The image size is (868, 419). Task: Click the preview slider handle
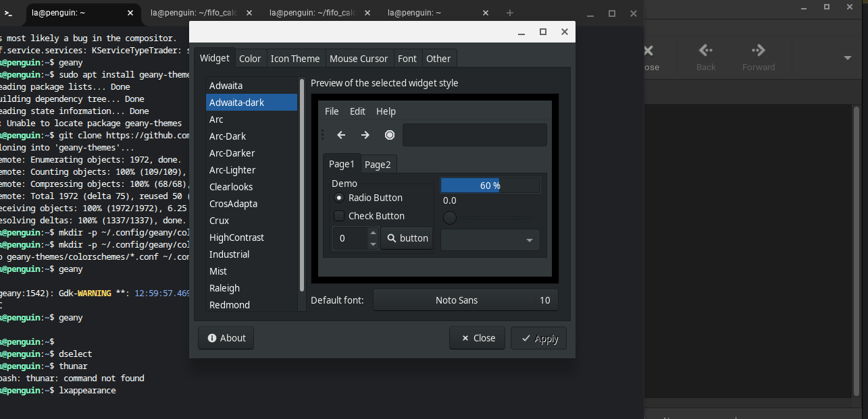click(450, 218)
